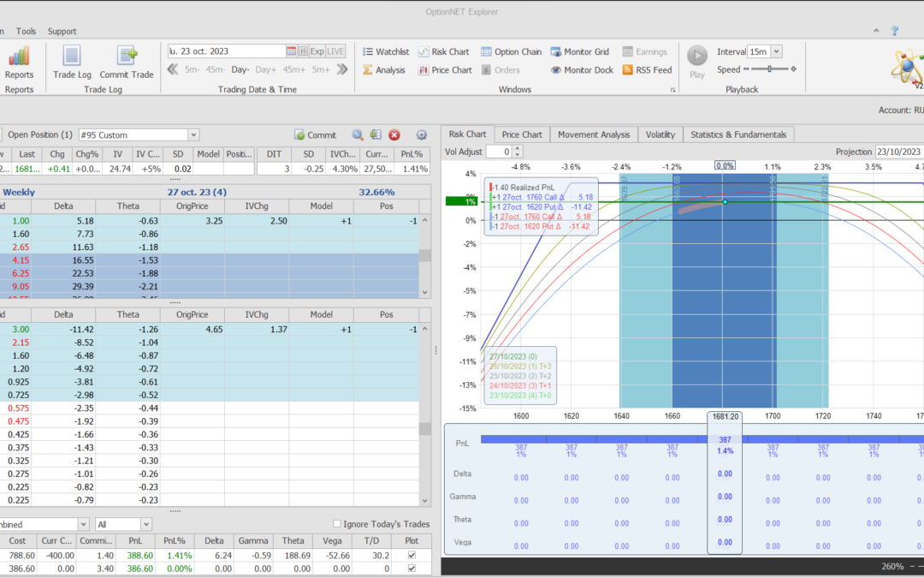924x578 pixels.
Task: Open the Support menu
Action: point(62,31)
